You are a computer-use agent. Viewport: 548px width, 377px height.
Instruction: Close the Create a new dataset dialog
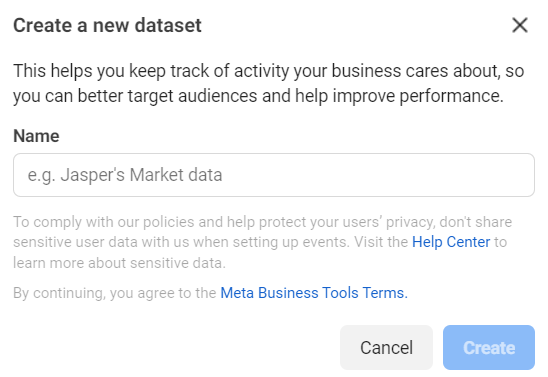[520, 25]
